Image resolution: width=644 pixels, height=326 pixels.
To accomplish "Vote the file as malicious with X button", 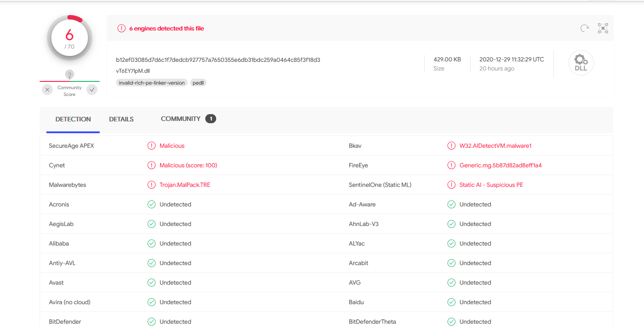I will (x=47, y=90).
